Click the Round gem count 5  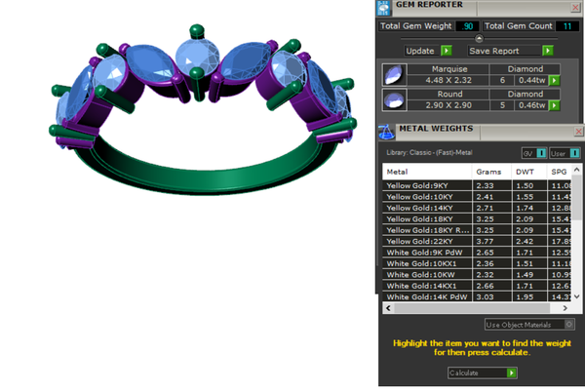(502, 105)
